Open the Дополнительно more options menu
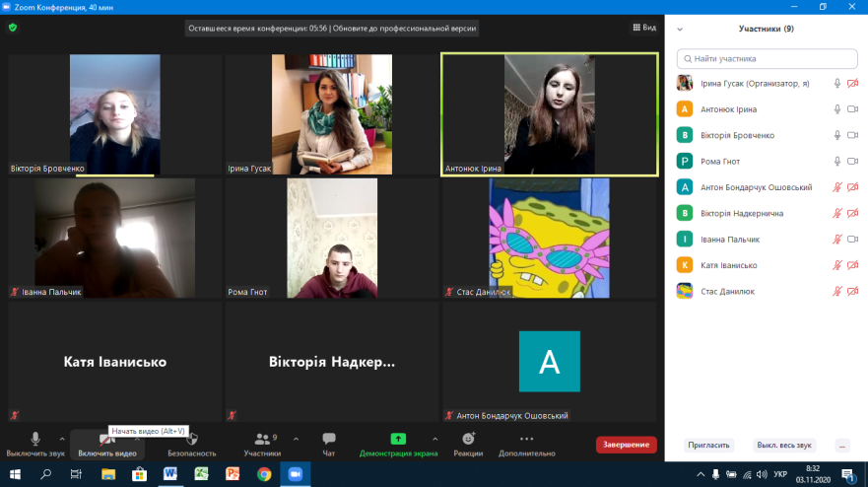The height and width of the screenshot is (487, 868). pyautogui.click(x=526, y=445)
